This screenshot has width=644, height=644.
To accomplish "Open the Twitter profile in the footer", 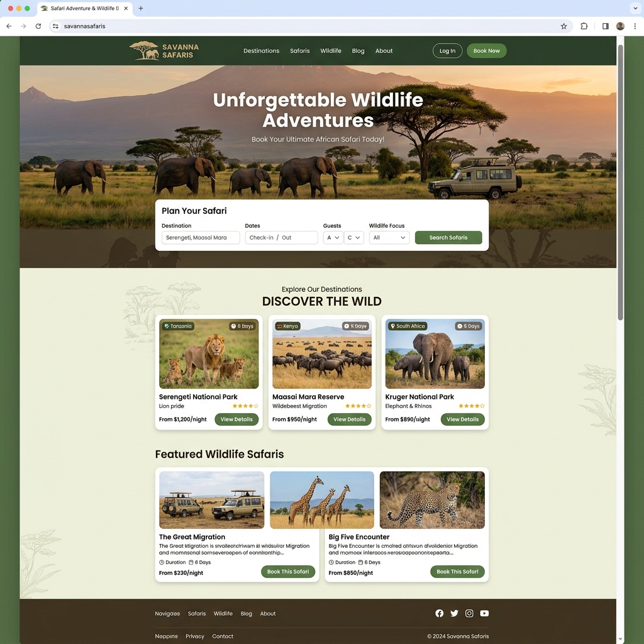I will click(454, 613).
